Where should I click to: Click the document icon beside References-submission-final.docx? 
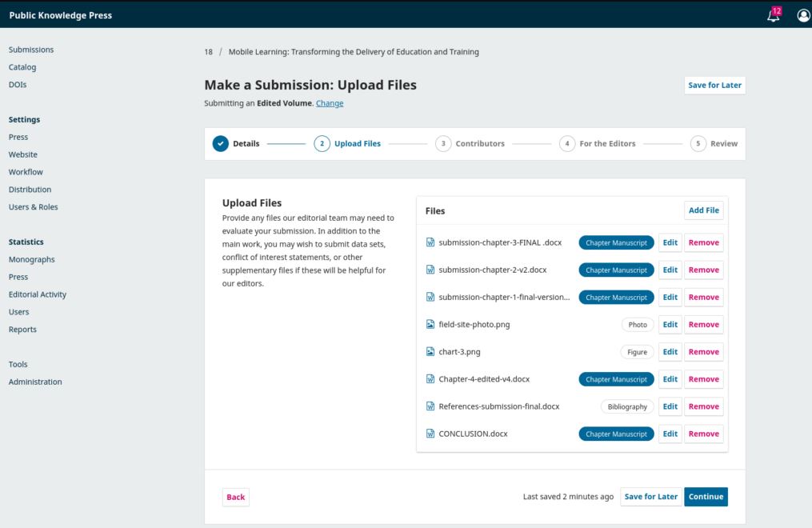pyautogui.click(x=430, y=406)
